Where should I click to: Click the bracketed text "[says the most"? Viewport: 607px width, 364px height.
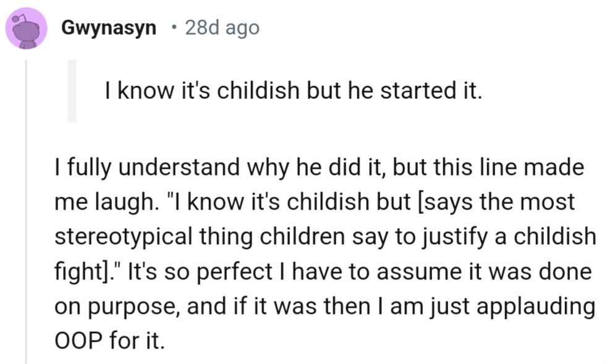point(489,202)
